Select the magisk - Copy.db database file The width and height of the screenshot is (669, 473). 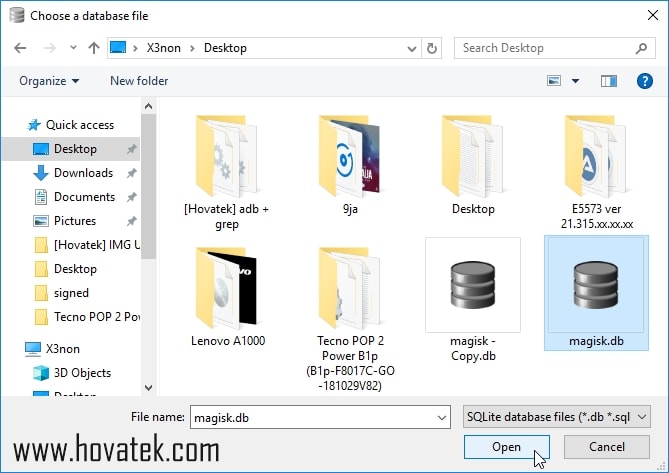click(x=473, y=300)
